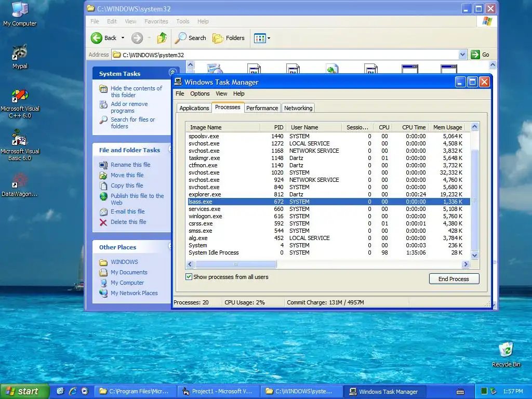532x399 pixels.
Task: Click the red Delete this file icon
Action: point(103,222)
